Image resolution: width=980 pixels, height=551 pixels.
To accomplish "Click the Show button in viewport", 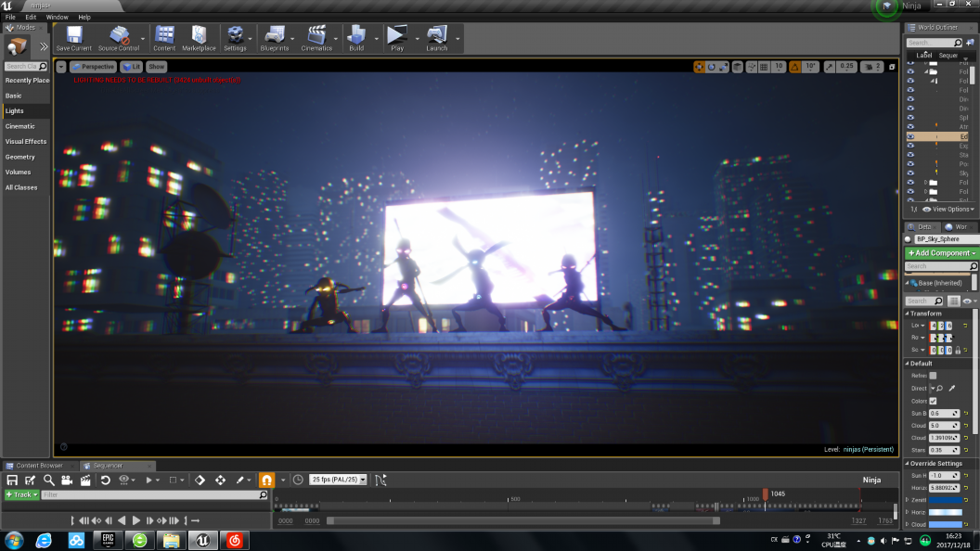I will 156,67.
